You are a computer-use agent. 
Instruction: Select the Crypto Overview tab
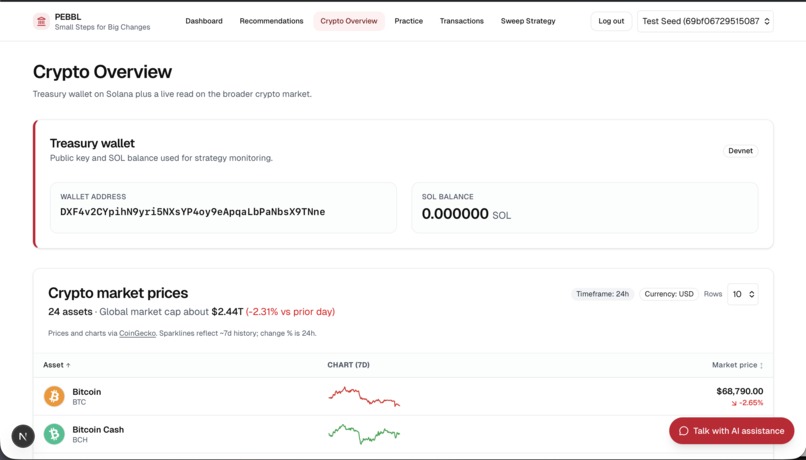click(x=349, y=21)
